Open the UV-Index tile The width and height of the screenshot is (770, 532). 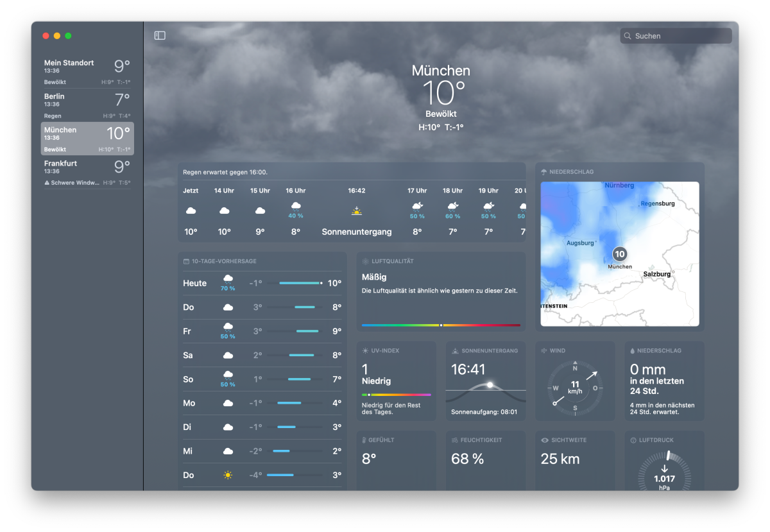click(396, 381)
